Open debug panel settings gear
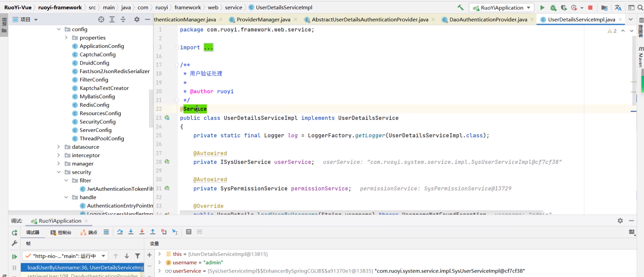 pos(620,221)
